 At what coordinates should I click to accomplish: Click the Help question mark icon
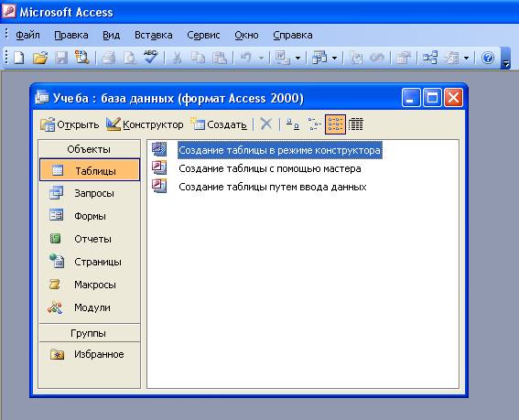(x=488, y=59)
